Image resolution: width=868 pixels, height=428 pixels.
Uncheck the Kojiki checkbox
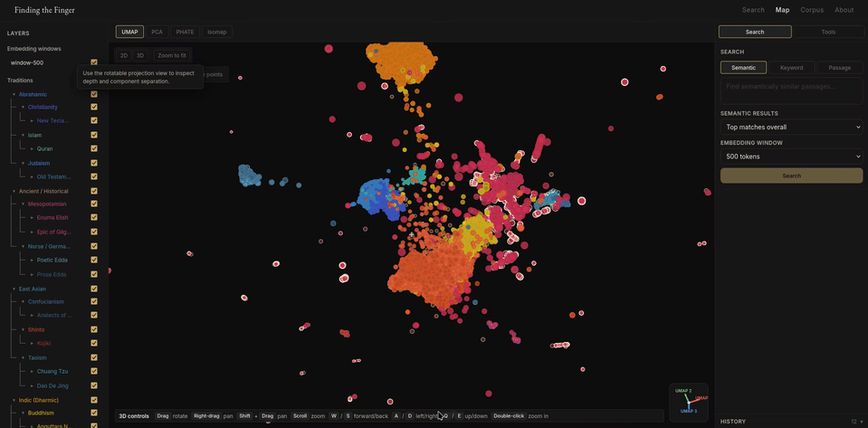tap(94, 343)
